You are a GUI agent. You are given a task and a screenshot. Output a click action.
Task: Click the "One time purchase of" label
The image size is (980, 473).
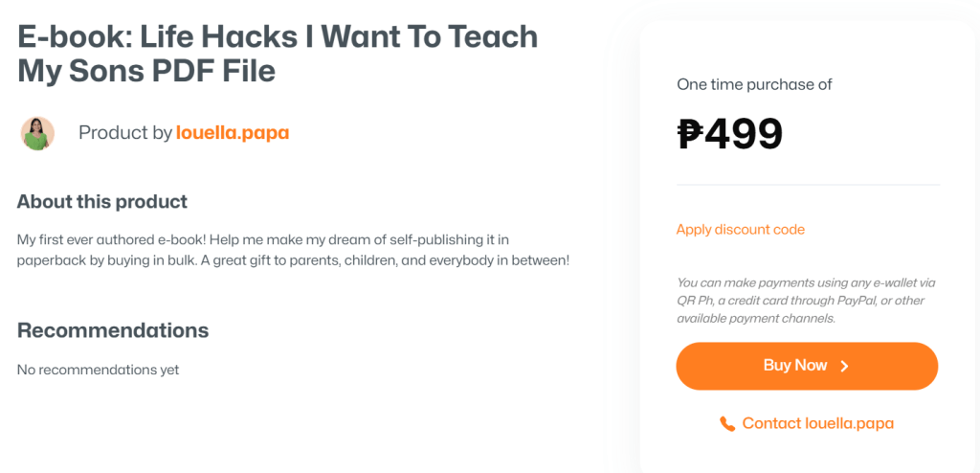tap(754, 84)
